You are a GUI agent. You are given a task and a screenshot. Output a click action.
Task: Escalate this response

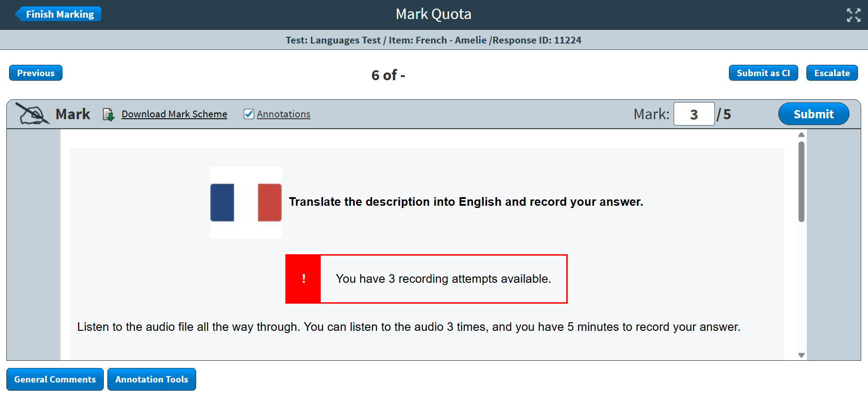click(x=832, y=73)
